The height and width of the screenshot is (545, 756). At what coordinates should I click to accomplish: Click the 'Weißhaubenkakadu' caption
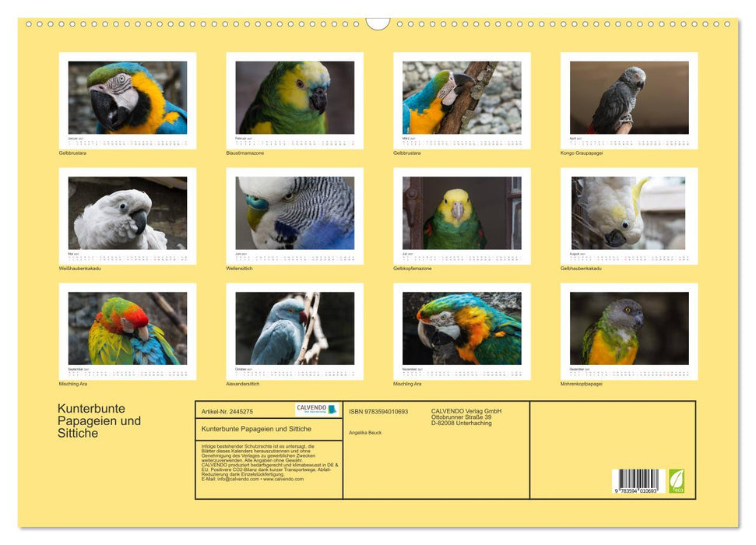(x=80, y=268)
